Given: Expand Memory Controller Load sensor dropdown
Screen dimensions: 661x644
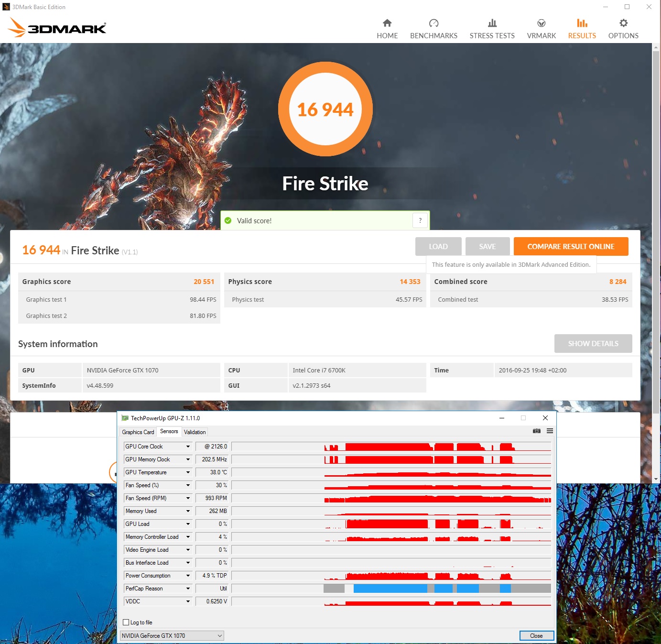Looking at the screenshot, I should [x=188, y=537].
